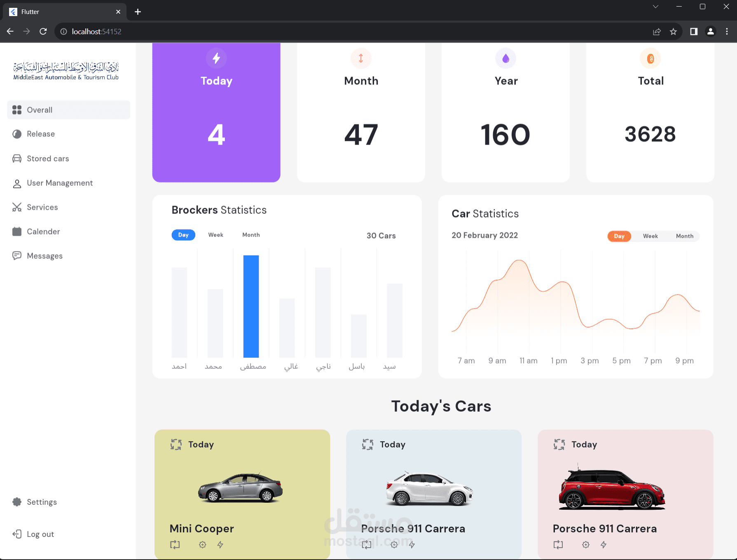Select Month toggle in Brockers Statistics
Screen dimensions: 737x560
pyautogui.click(x=251, y=235)
